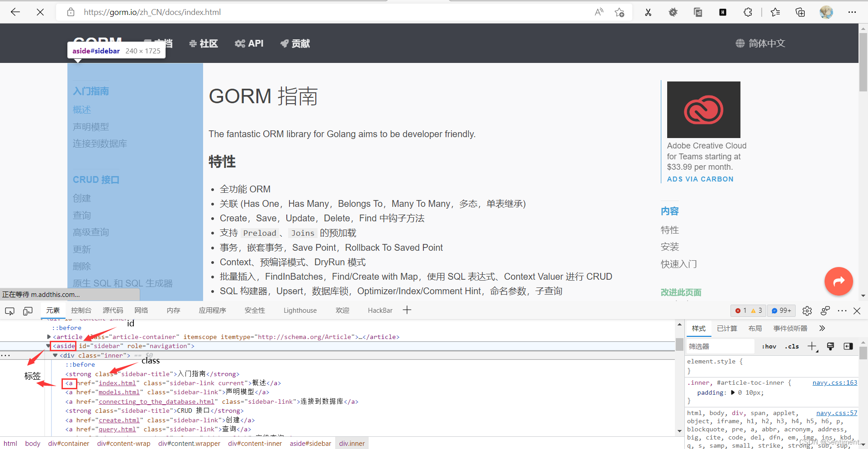Viewport: 868px width, 449px height.
Task: Toggle :hov element state panel
Action: tap(769, 346)
